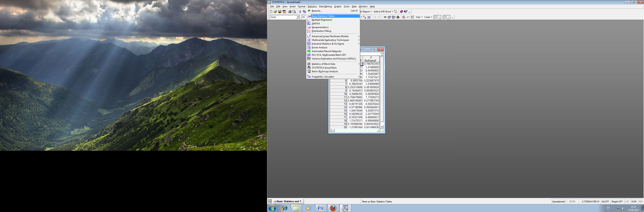Click the x=? variable formula icon
The height and width of the screenshot is (212, 644).
408,17
